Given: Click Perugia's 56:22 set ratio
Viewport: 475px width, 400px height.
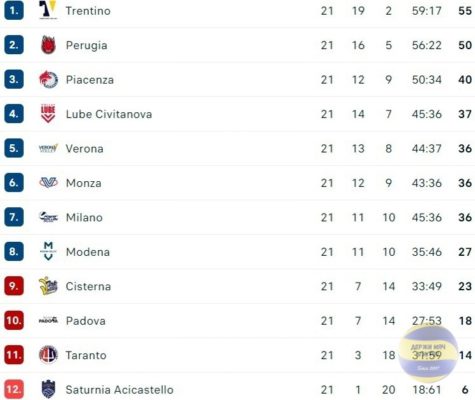Looking at the screenshot, I should pos(427,45).
